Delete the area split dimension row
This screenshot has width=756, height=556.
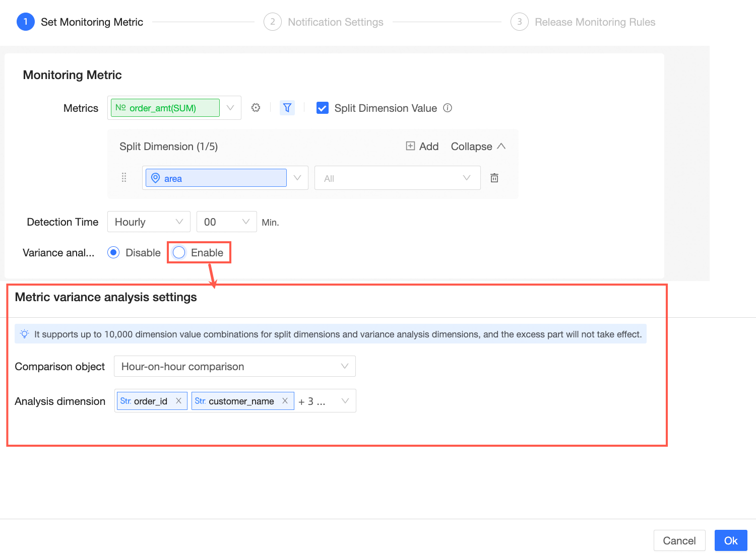494,178
